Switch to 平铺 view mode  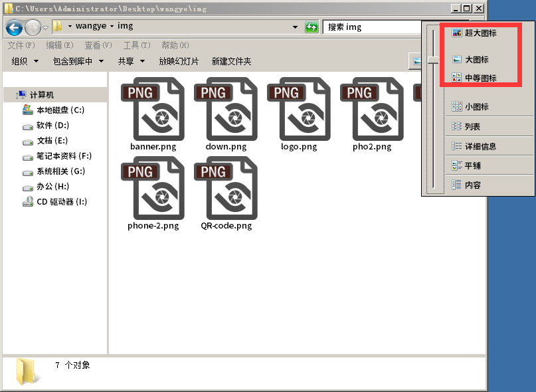pyautogui.click(x=472, y=165)
